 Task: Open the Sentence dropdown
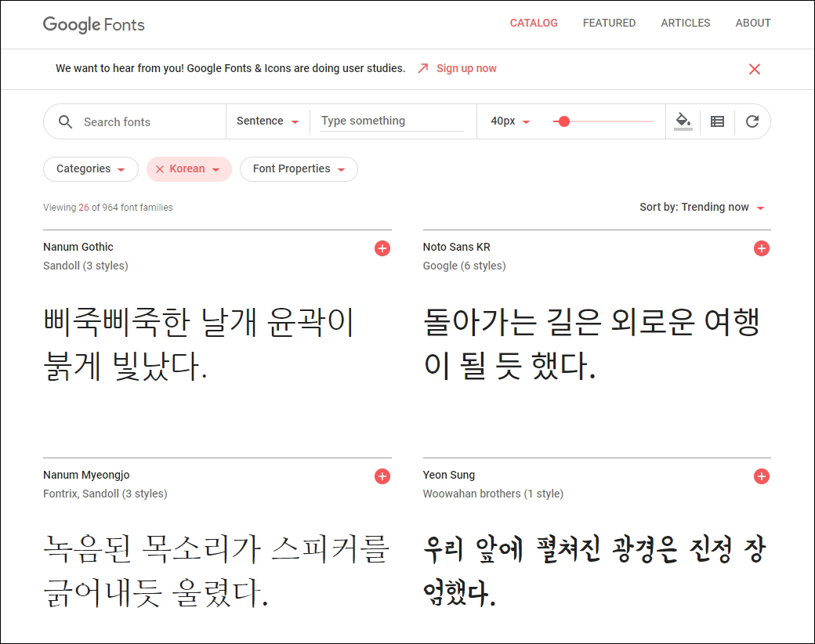point(268,121)
